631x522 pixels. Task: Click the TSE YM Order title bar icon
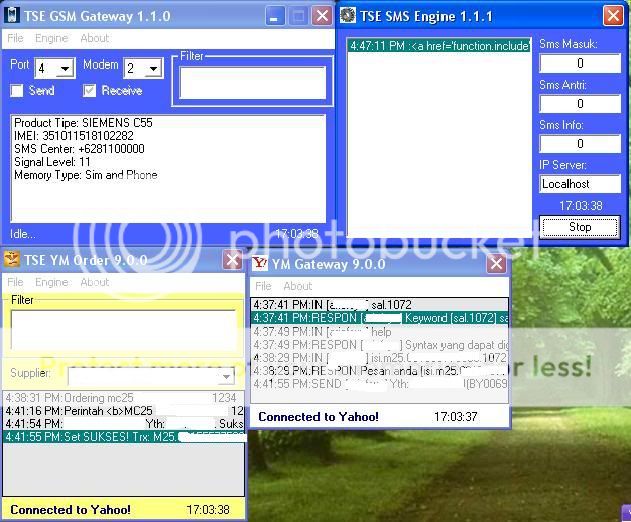[11, 259]
